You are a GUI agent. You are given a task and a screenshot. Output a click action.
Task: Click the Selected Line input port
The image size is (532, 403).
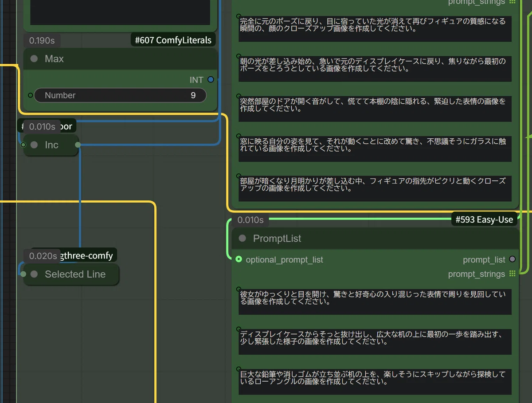click(x=23, y=274)
